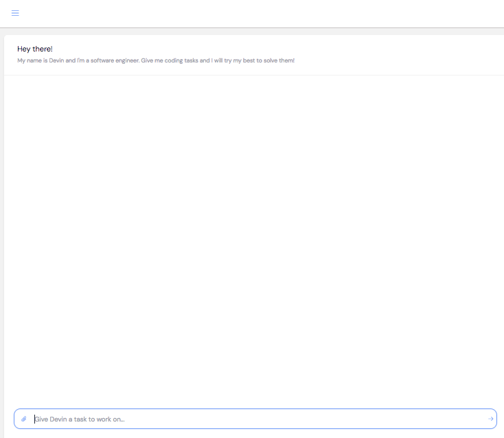This screenshot has height=438, width=504.
Task: Click the 'My name is Devin' intro text
Action: 156,60
